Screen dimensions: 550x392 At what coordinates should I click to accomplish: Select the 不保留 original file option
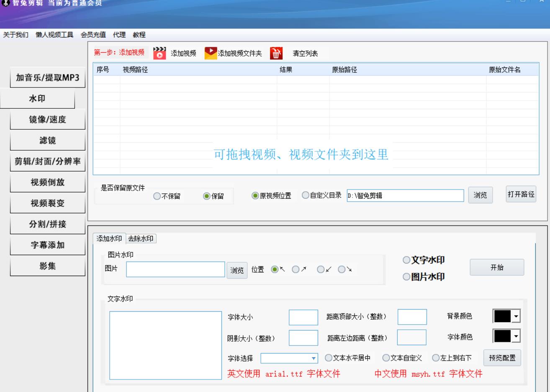157,196
